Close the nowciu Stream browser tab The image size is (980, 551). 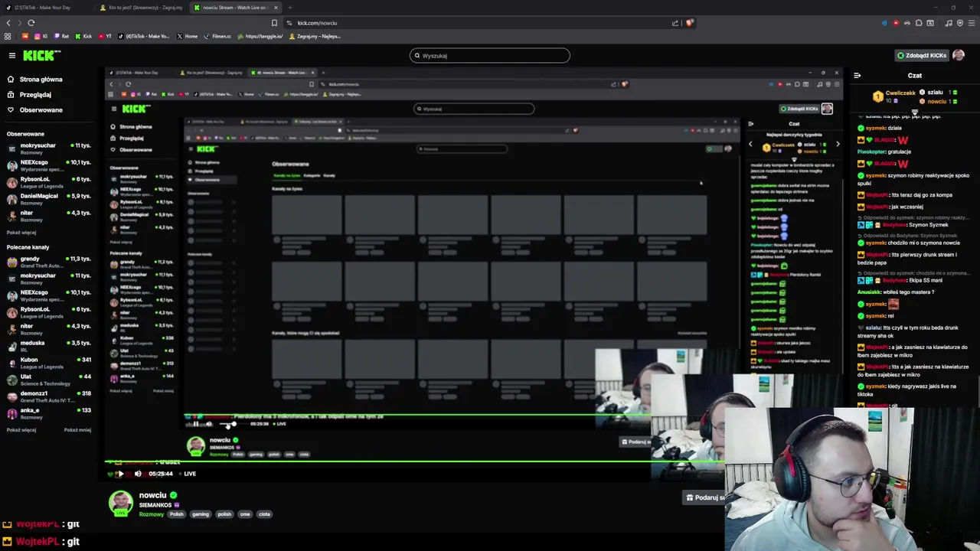coord(276,8)
